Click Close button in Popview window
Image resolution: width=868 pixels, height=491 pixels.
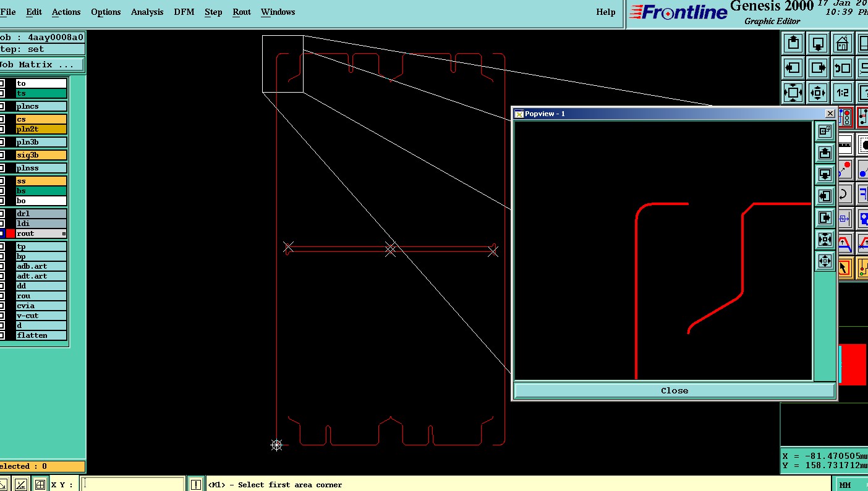674,390
